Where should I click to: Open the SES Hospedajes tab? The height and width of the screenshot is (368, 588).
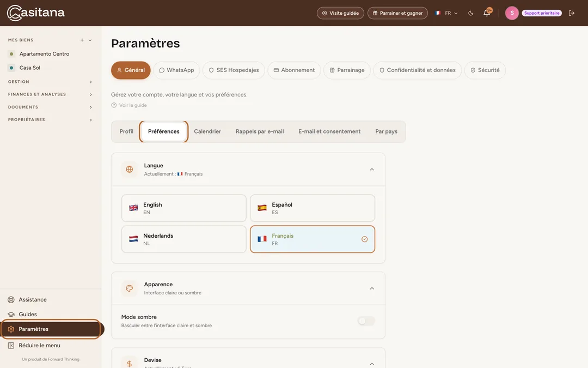(x=234, y=70)
